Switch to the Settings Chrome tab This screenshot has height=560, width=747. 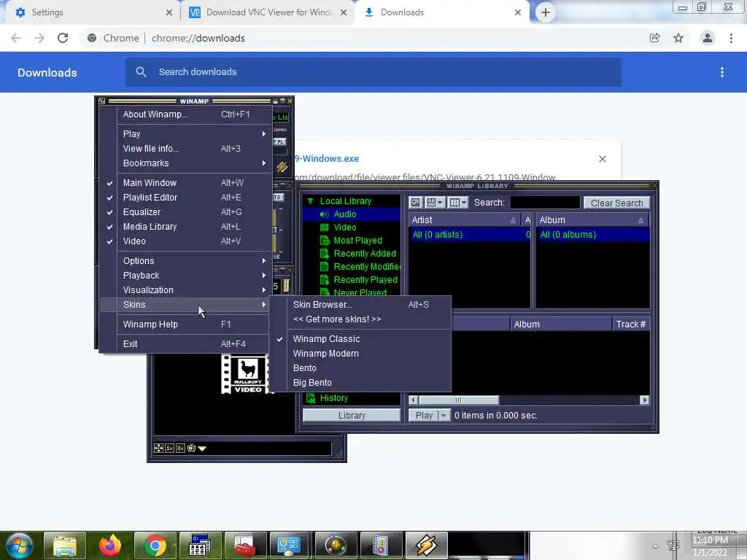tap(90, 12)
